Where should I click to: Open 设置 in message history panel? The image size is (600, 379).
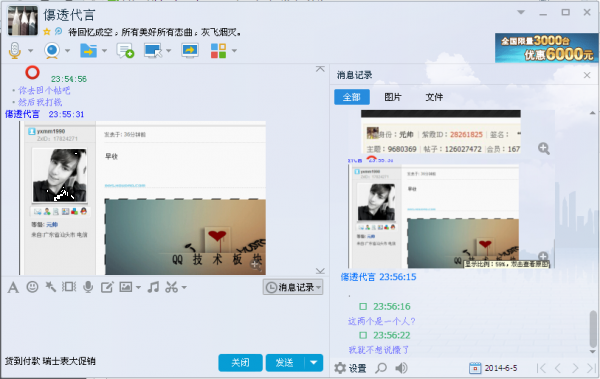coord(350,368)
